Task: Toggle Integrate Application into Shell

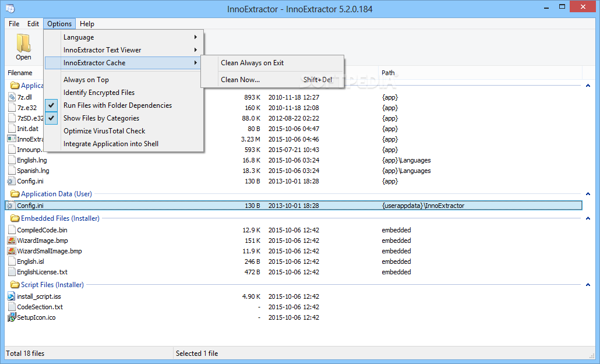Action: (x=124, y=144)
